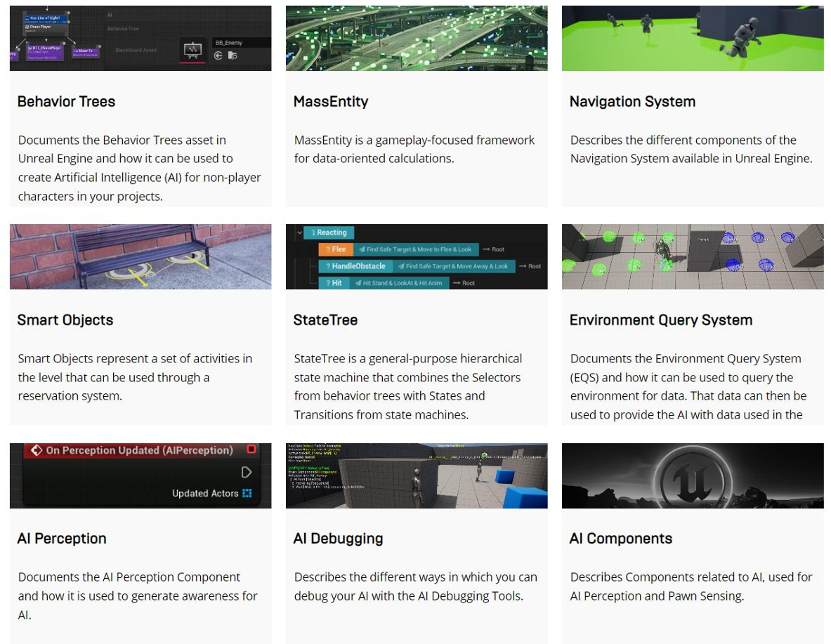Click the AI Debugging viewport thumbnail
Screen dimensions: 831x644
point(417,475)
